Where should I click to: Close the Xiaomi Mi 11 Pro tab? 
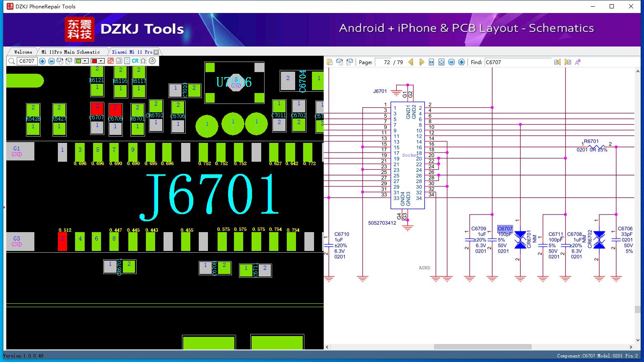coord(156,52)
